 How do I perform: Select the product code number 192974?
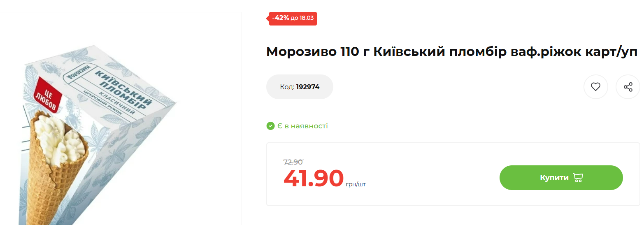[x=308, y=87]
